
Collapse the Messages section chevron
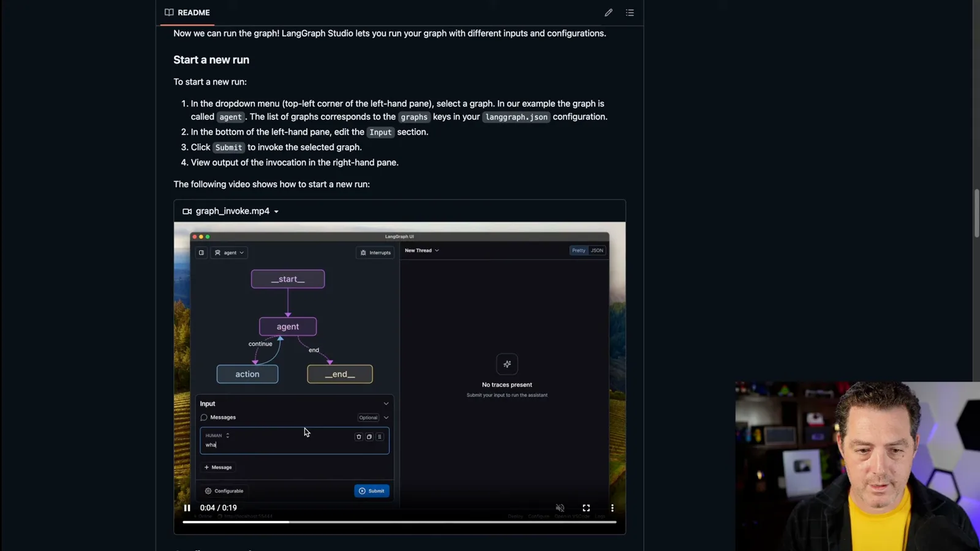386,418
